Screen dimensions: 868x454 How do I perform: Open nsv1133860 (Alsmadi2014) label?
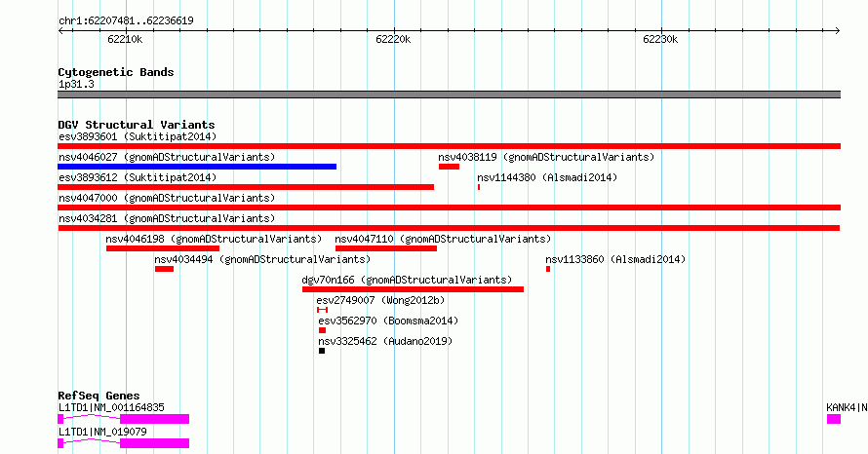(x=615, y=259)
